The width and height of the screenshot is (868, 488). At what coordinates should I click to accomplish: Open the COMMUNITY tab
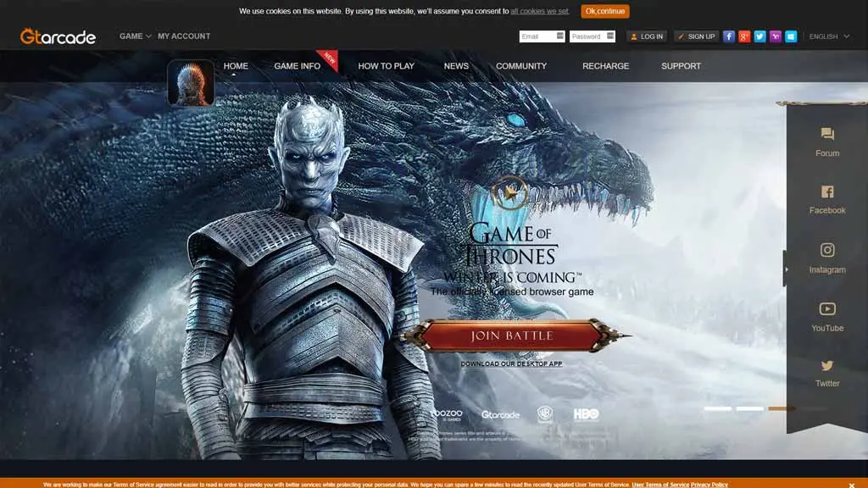tap(521, 66)
